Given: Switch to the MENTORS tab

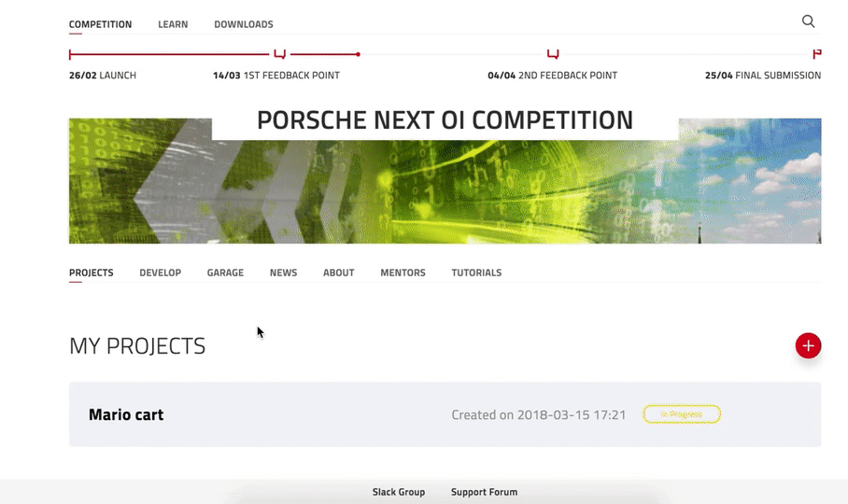Looking at the screenshot, I should (x=403, y=273).
